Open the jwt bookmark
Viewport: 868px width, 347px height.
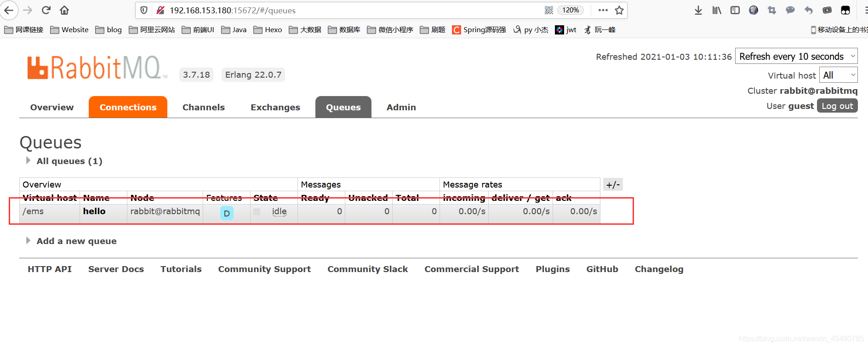coord(566,30)
